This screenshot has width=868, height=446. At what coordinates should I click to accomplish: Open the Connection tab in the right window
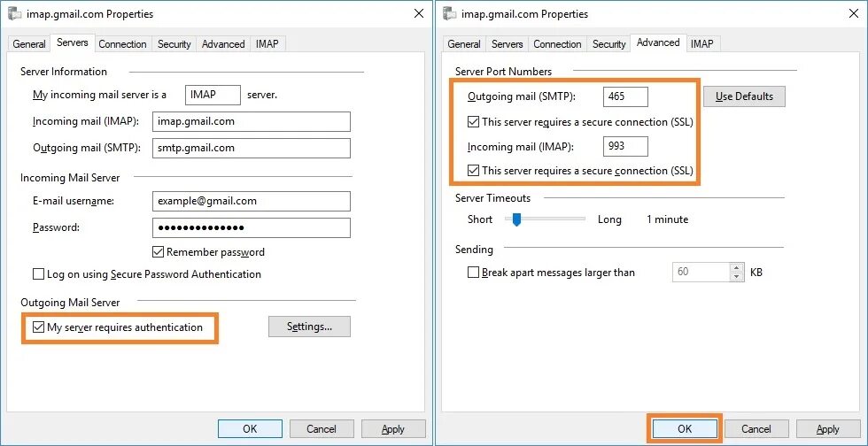(557, 44)
